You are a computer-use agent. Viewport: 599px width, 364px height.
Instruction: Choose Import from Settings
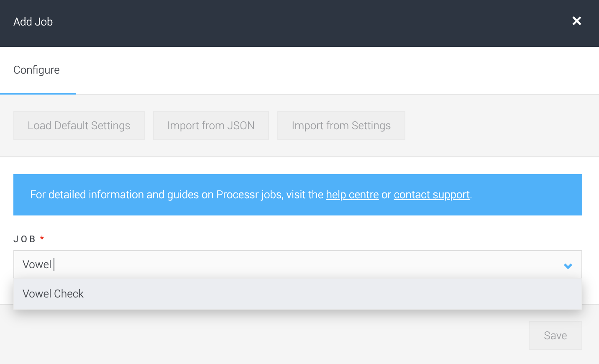[x=341, y=126]
